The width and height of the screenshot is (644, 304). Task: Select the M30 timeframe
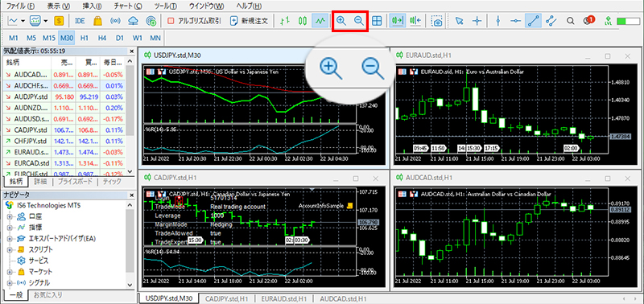[66, 38]
